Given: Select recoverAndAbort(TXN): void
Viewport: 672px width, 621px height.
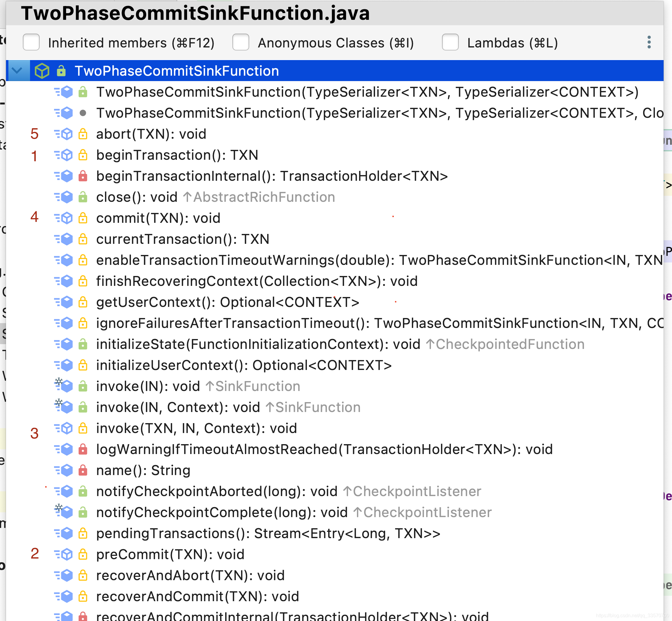Looking at the screenshot, I should click(x=190, y=576).
